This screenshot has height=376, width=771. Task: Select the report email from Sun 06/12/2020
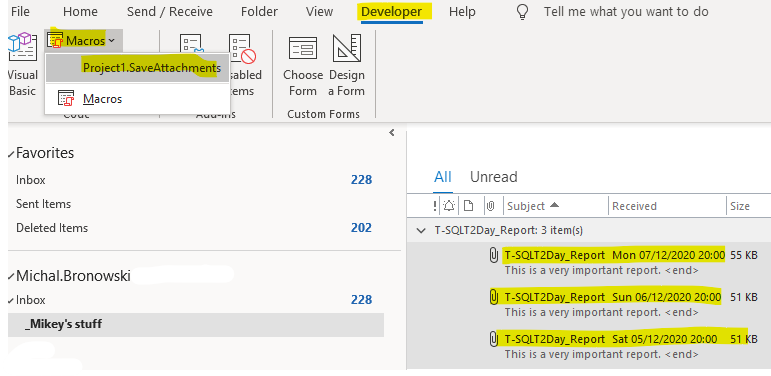pyautogui.click(x=589, y=305)
